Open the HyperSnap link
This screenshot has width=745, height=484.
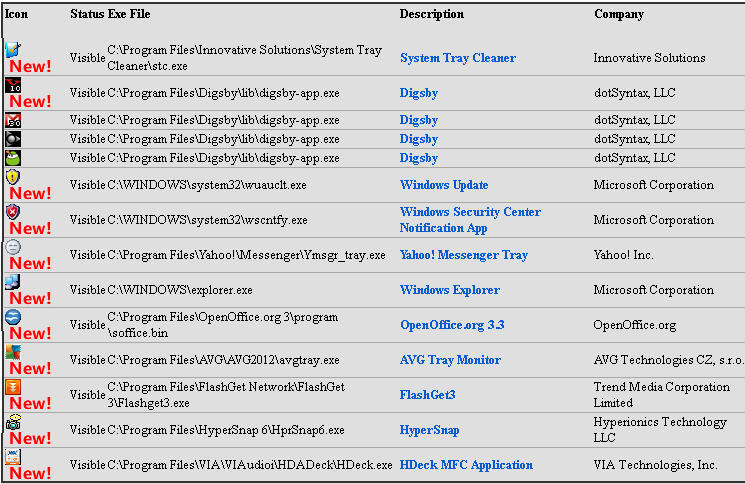point(429,430)
